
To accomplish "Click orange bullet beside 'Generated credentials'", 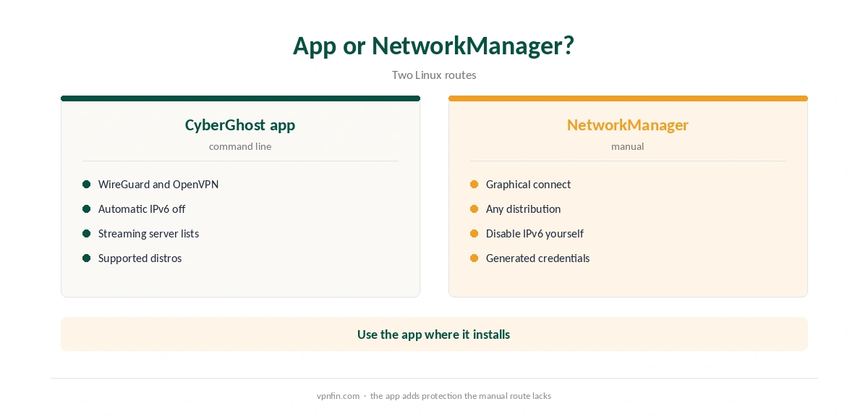I will [475, 258].
